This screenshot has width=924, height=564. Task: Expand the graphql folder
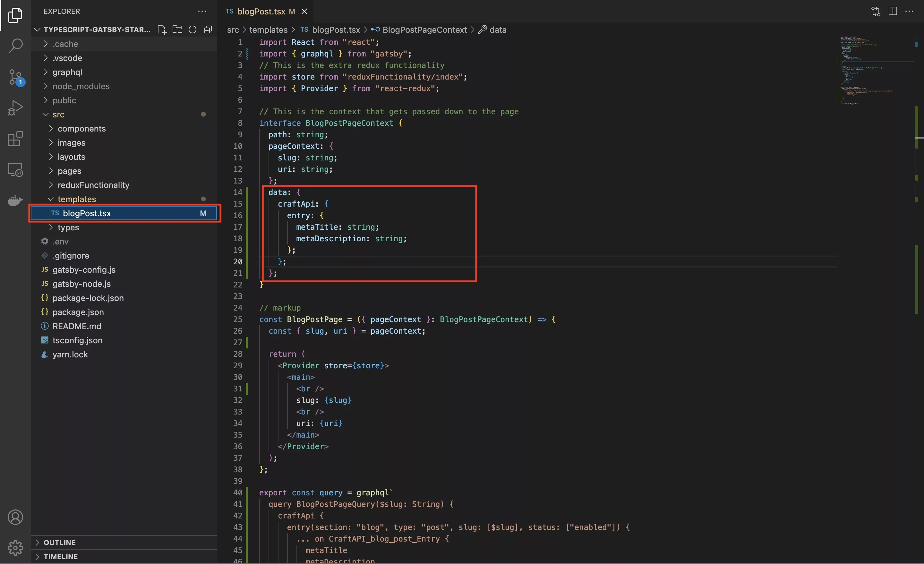(124, 72)
